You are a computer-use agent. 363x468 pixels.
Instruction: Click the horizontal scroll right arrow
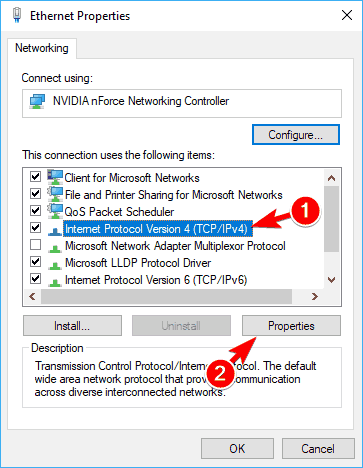tap(314, 296)
